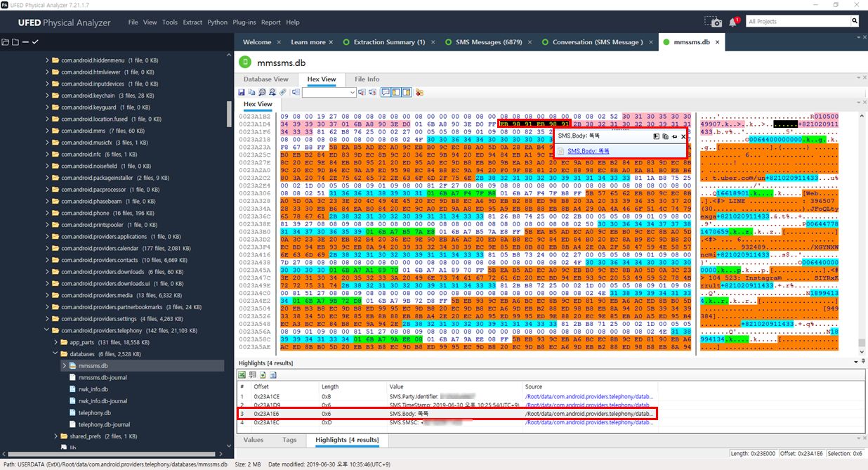This screenshot has height=470, width=868.
Task: Click the find magnifier icon in hex toolbar
Action: [262, 92]
